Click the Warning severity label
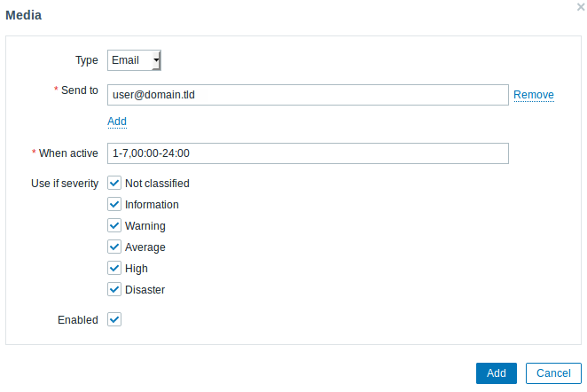Screen dimensions: 587x392 [x=145, y=226]
